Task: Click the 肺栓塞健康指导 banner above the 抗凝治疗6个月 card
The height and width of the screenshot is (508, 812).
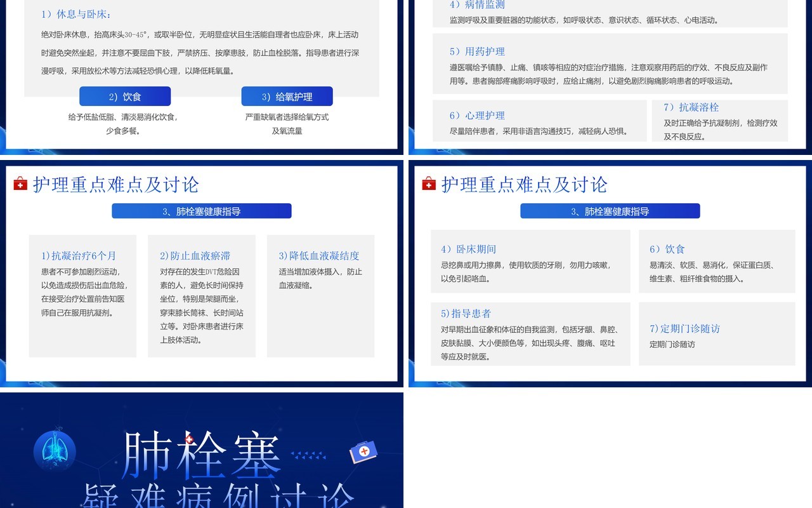Action: pyautogui.click(x=202, y=211)
